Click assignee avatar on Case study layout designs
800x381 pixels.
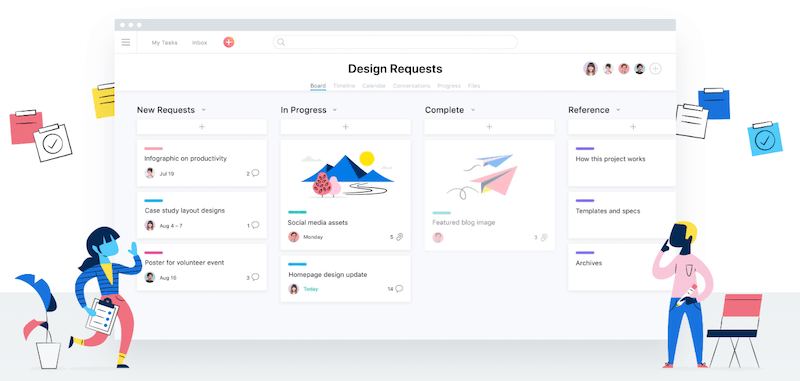tap(149, 225)
